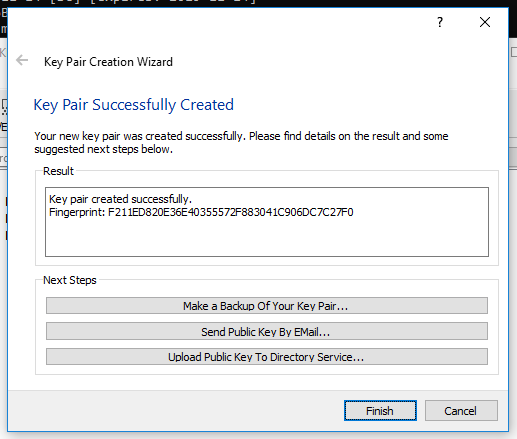
Task: Select the Fingerprint line in results
Action: [201, 212]
